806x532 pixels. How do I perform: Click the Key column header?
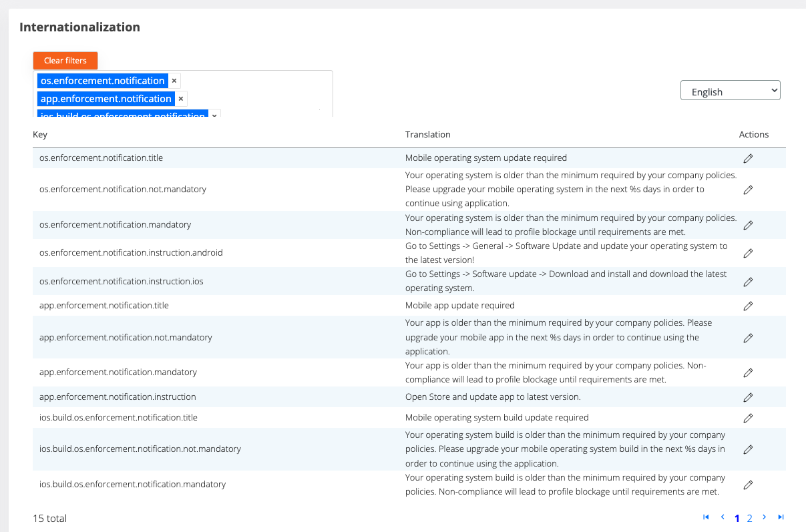point(40,135)
